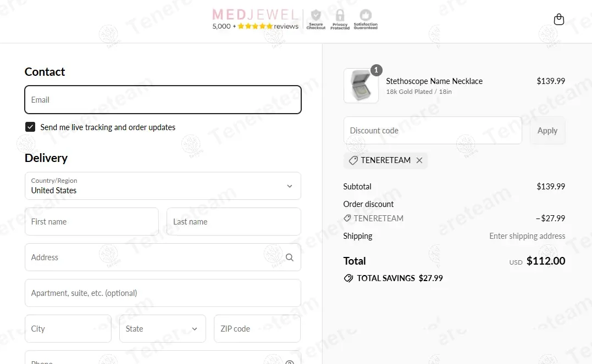Click the order discount amount −$27.99
This screenshot has width=592, height=364.
click(x=550, y=219)
